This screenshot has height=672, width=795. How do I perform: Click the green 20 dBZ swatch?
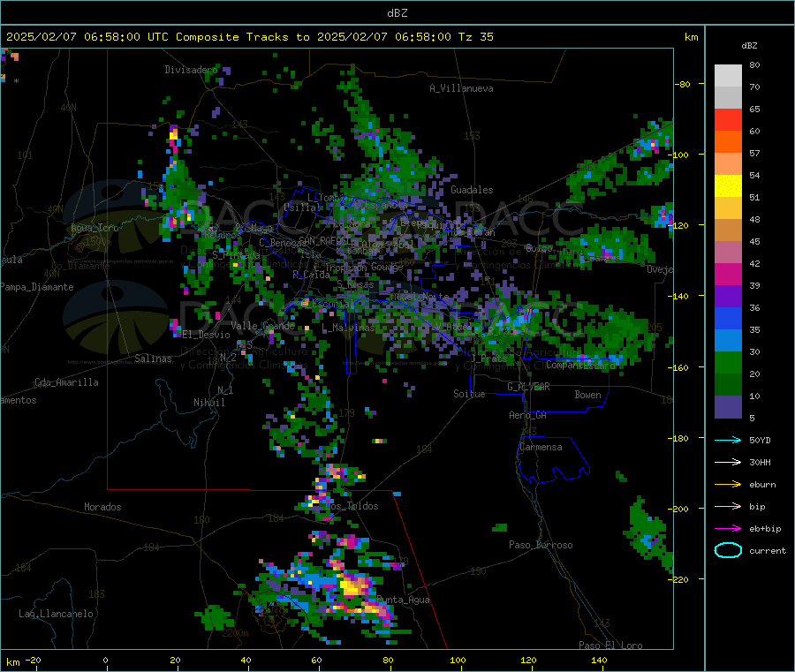(x=728, y=362)
